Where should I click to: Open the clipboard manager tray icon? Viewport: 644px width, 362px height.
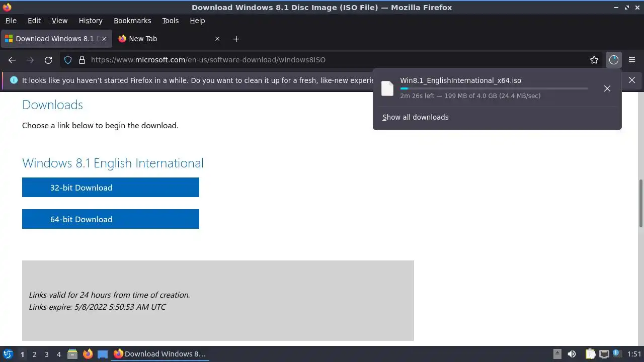(x=590, y=354)
